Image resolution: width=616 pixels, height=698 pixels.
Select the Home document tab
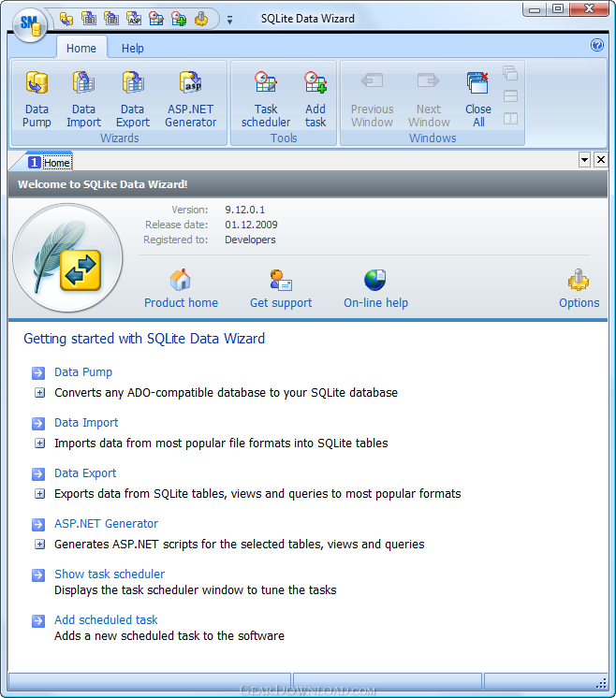pyautogui.click(x=50, y=163)
